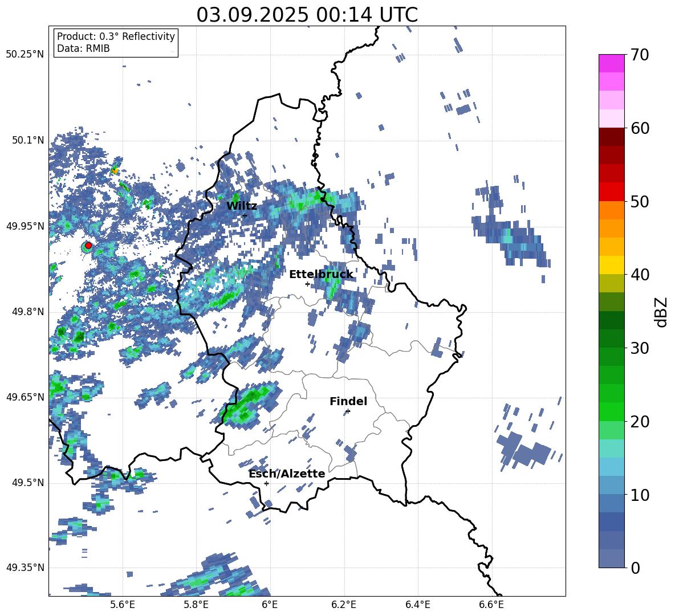The width and height of the screenshot is (675, 616).
Task: Click the 10 colorbar tick value
Action: [x=640, y=495]
